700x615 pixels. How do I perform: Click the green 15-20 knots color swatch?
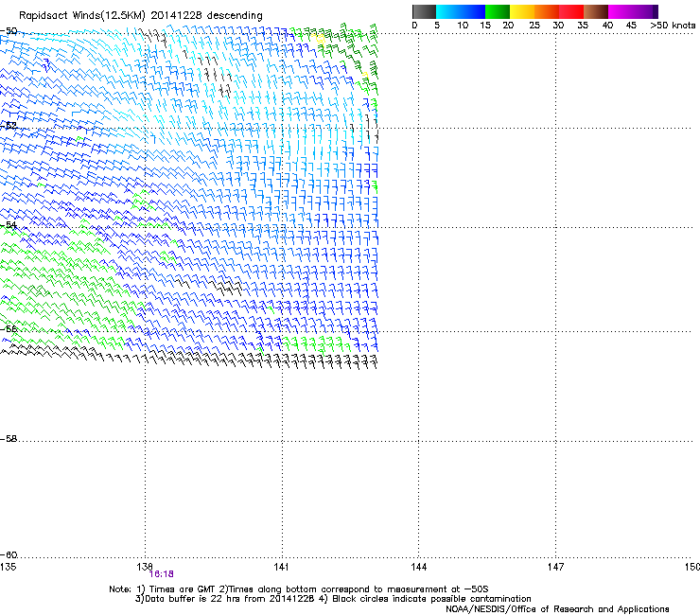pyautogui.click(x=498, y=11)
